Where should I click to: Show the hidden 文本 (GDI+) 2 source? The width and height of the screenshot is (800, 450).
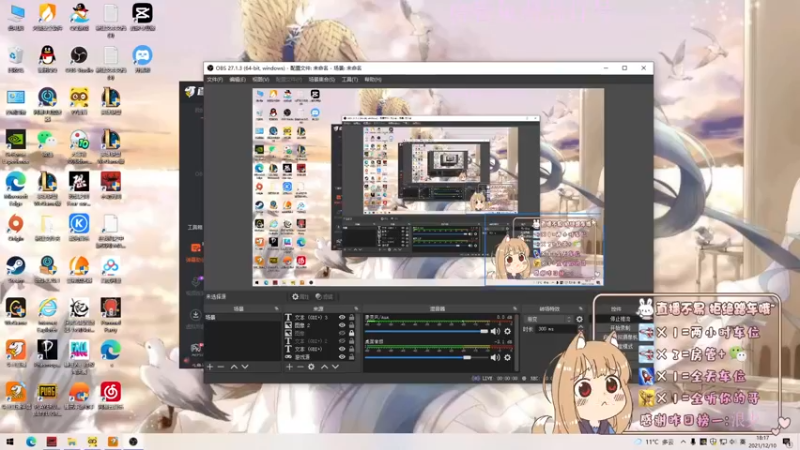[342, 341]
